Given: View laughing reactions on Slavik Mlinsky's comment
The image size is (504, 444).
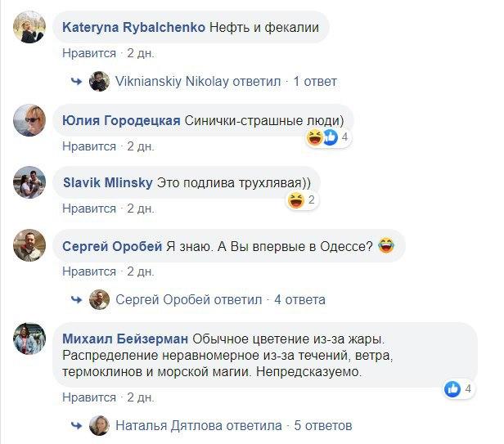Looking at the screenshot, I should click(301, 200).
